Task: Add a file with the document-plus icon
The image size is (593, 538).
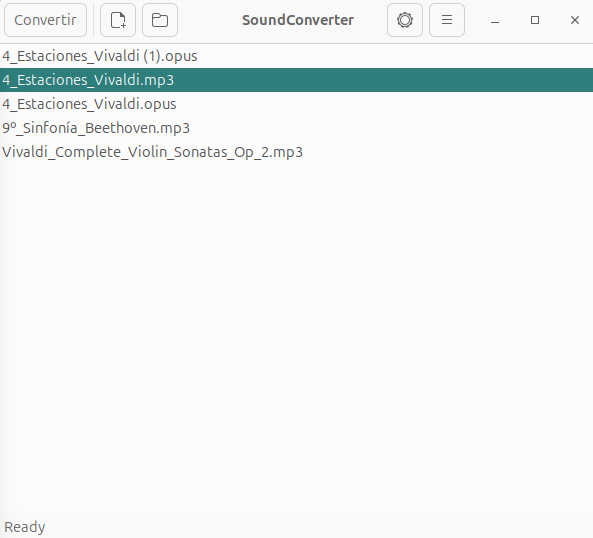Action: pyautogui.click(x=118, y=20)
